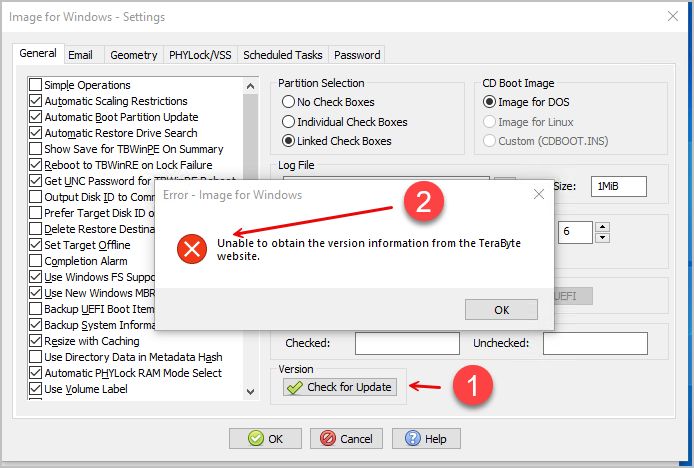Image resolution: width=694 pixels, height=468 pixels.
Task: Click the options list scroll down arrow
Action: pyautogui.click(x=251, y=392)
